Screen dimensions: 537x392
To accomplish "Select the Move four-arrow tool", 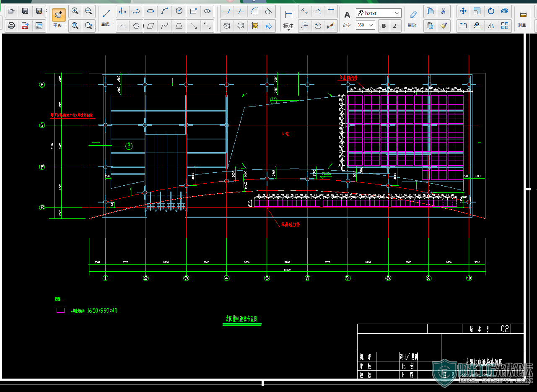I will point(463,11).
